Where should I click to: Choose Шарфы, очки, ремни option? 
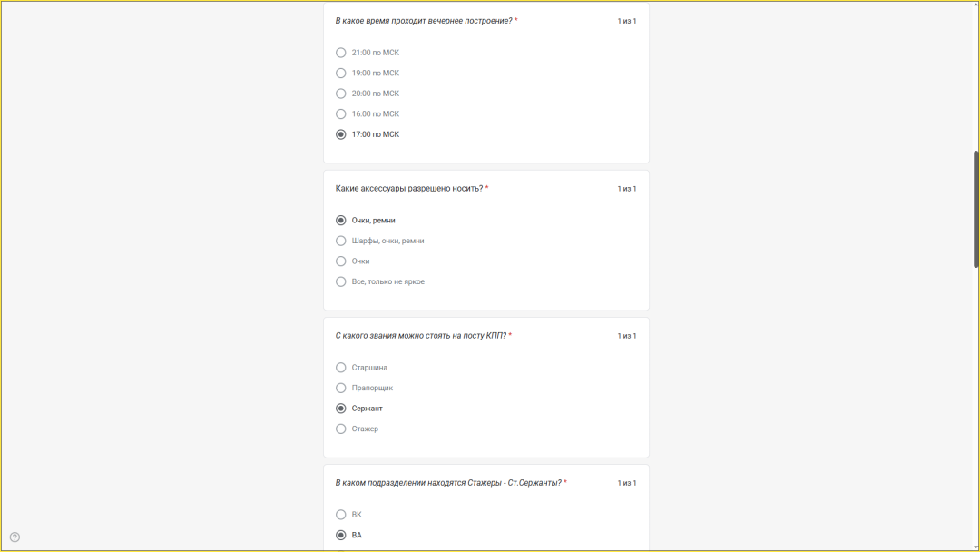[341, 241]
